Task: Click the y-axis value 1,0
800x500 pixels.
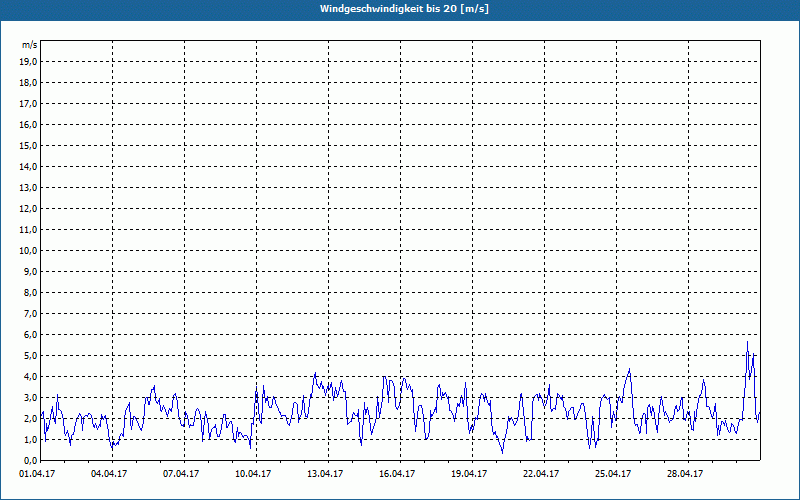Action: coord(31,439)
